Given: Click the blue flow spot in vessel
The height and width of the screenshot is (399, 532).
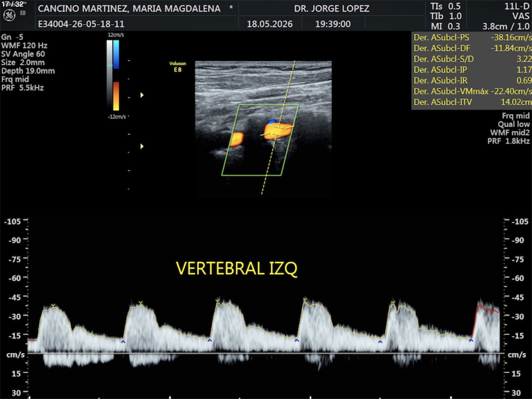Looking at the screenshot, I should pos(272,122).
